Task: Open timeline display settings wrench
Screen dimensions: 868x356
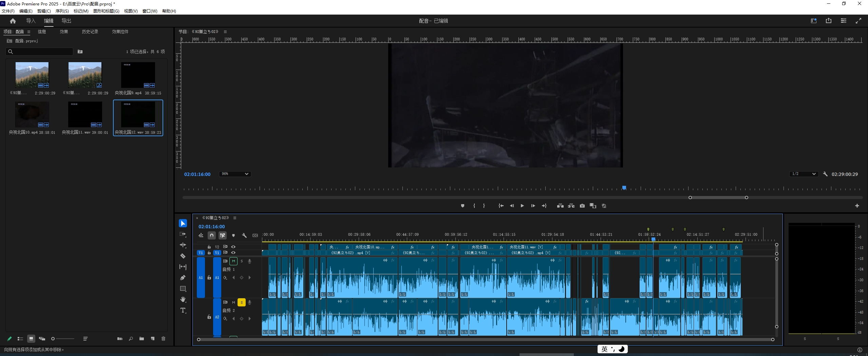Action: [244, 235]
